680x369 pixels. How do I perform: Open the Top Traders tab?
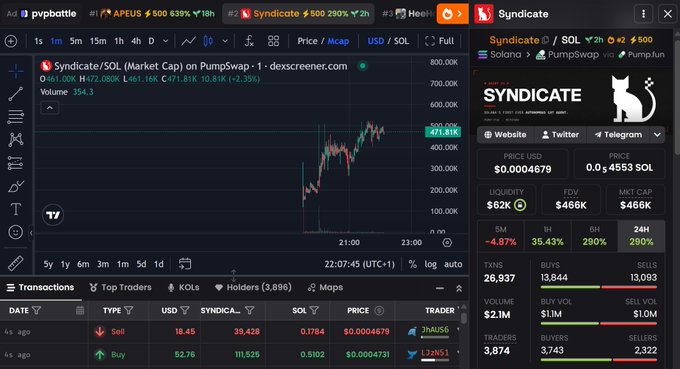(120, 287)
